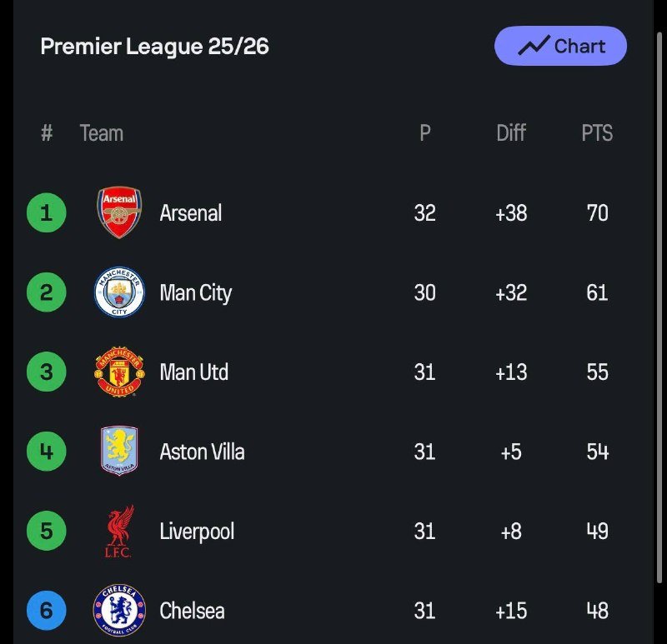Viewport: 667px width, 644px height.
Task: Select the Arsenal team name
Action: pyautogui.click(x=191, y=213)
